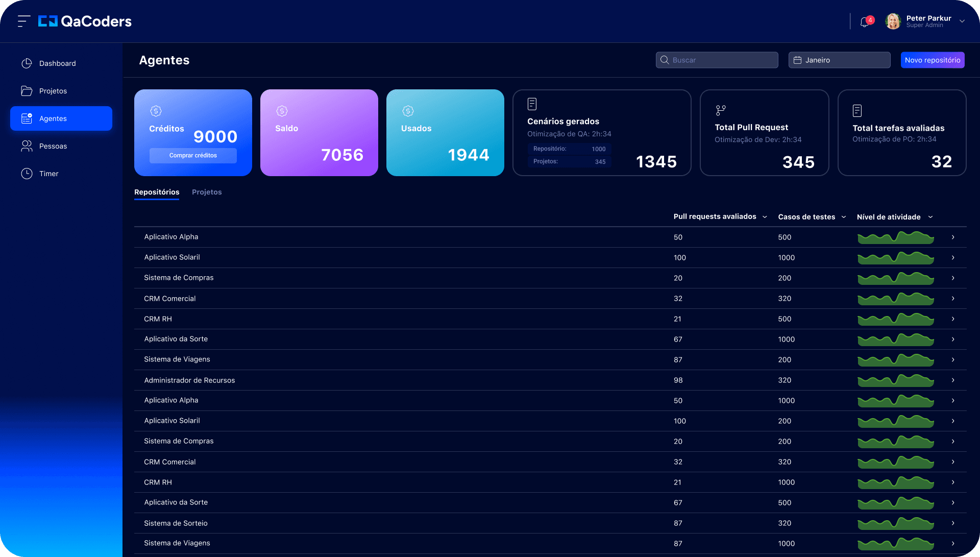Click Novo repositório button
Image resolution: width=980 pixels, height=557 pixels.
pyautogui.click(x=933, y=60)
